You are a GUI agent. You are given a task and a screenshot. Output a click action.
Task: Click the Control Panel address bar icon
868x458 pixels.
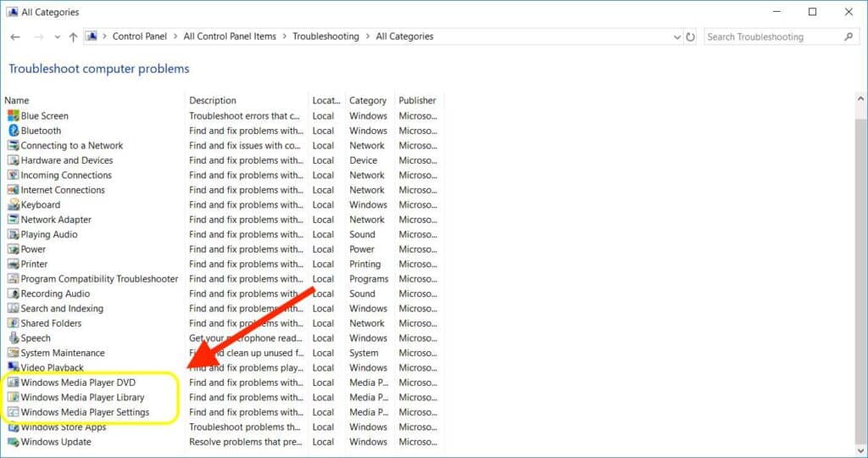[92, 36]
